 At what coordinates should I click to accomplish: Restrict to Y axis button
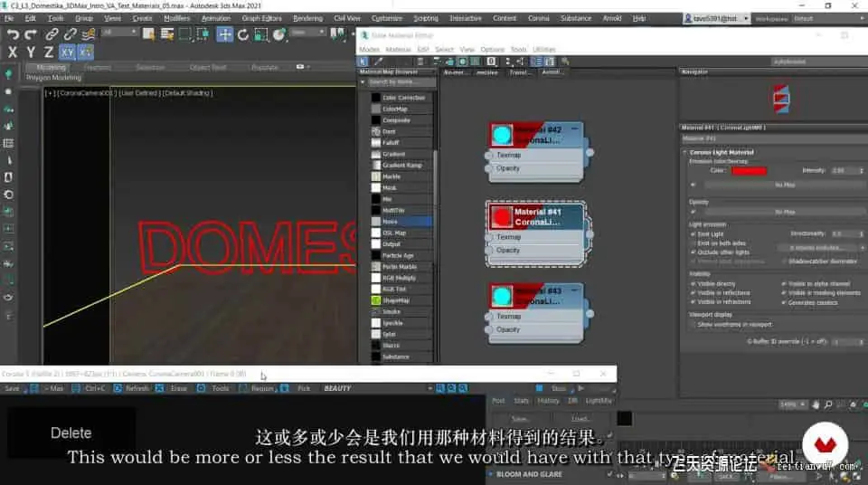pos(31,52)
